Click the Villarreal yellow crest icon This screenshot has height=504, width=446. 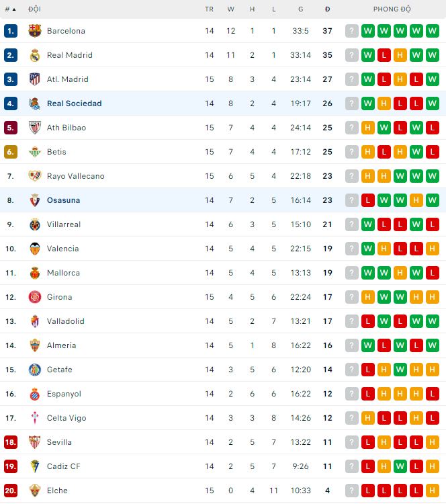point(35,224)
